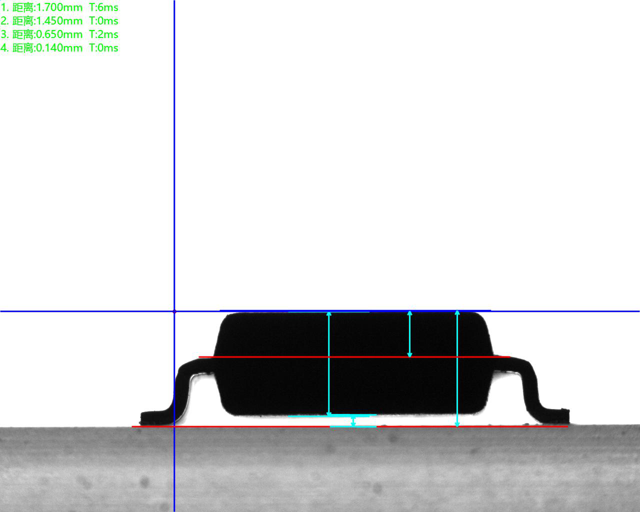Click the T:6ms timing value
Viewport: 640px width, 512px height.
click(x=104, y=8)
